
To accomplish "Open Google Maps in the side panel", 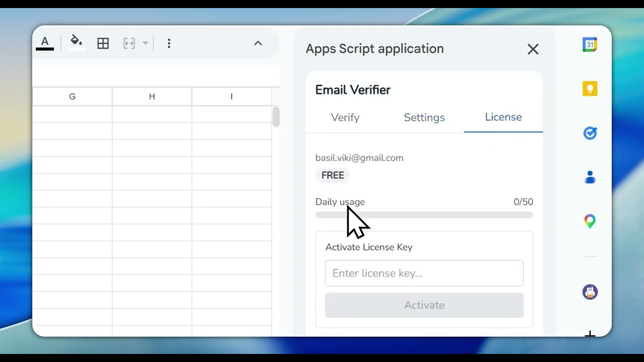I will click(x=590, y=221).
